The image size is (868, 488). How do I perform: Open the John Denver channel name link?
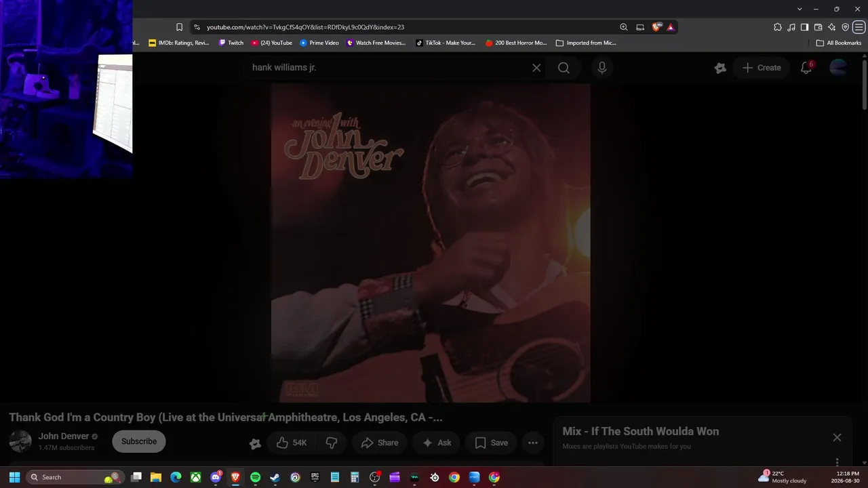coord(64,436)
